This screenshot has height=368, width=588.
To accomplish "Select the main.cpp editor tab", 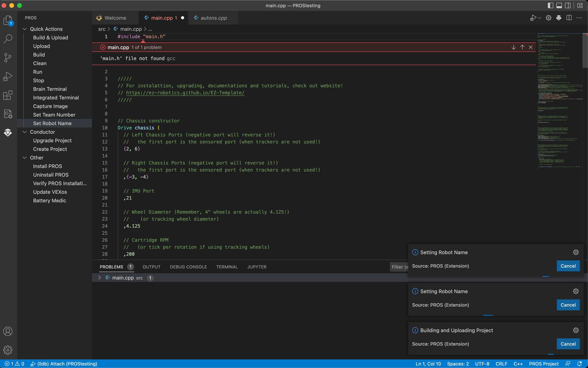I will 163,18.
